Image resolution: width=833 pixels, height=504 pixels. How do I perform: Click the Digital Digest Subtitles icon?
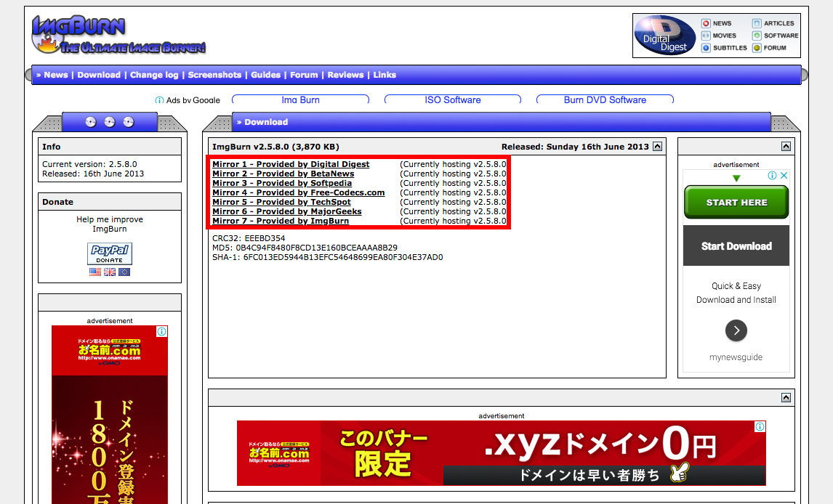(706, 48)
